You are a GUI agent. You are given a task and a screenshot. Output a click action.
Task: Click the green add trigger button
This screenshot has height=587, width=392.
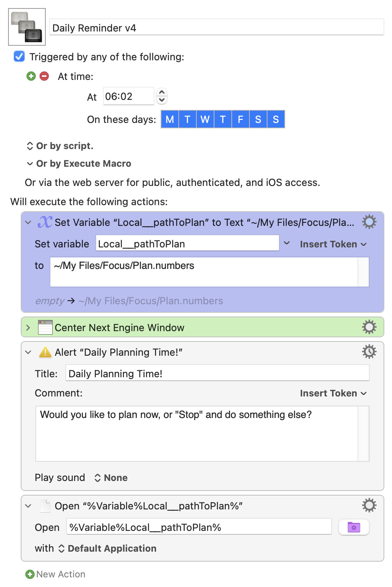click(x=31, y=76)
